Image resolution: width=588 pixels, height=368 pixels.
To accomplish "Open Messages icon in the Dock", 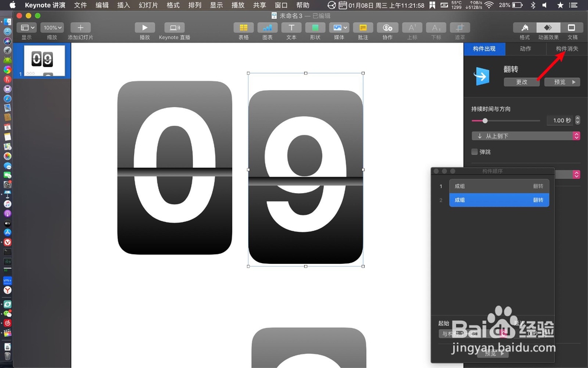I will (8, 165).
